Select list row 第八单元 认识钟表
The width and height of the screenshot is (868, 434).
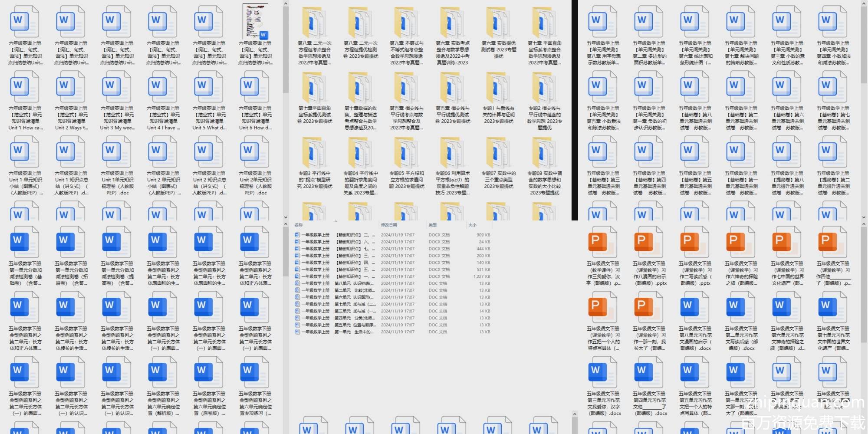tap(356, 283)
